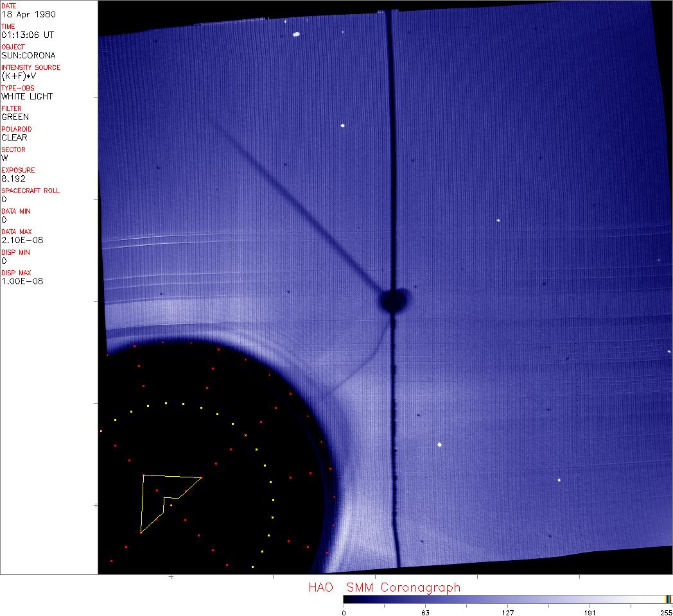Select the WHITE LIGHT observation type
The width and height of the screenshot is (673, 616).
[27, 96]
